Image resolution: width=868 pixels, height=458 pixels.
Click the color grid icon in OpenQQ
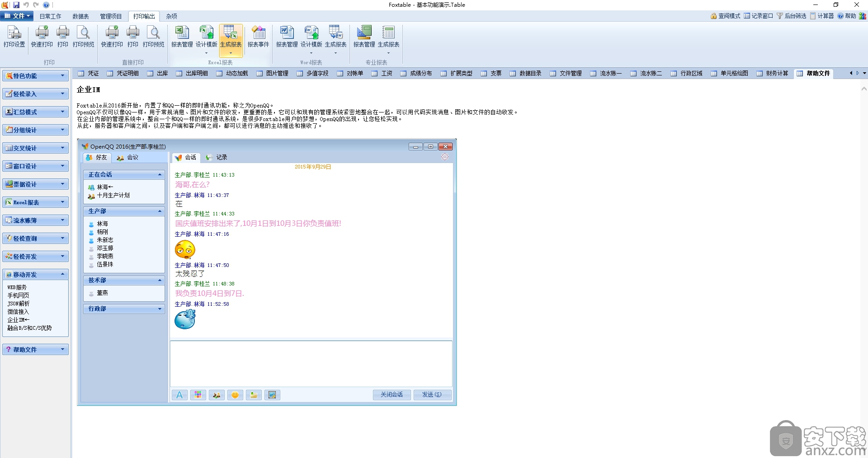[198, 395]
